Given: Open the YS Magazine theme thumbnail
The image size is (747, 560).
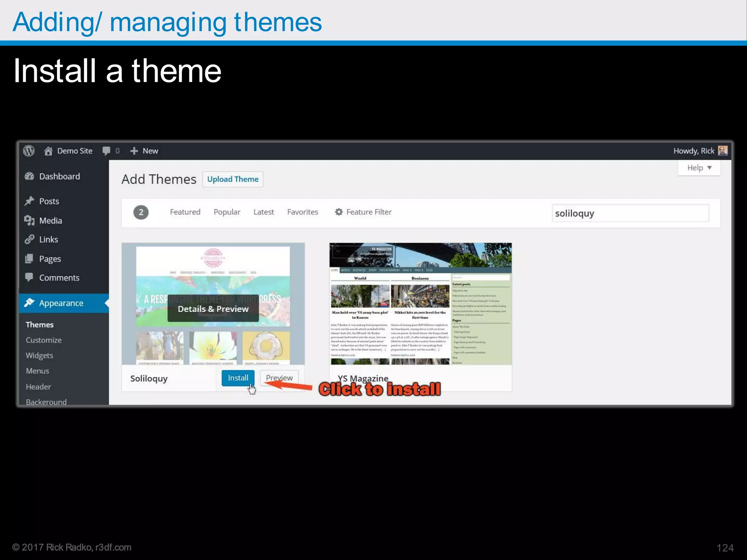Looking at the screenshot, I should tap(421, 304).
